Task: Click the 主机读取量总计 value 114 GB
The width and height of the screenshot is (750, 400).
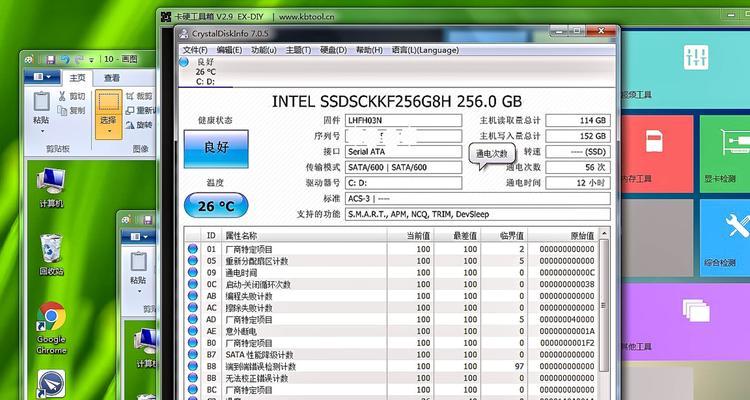Action: pyautogui.click(x=578, y=120)
